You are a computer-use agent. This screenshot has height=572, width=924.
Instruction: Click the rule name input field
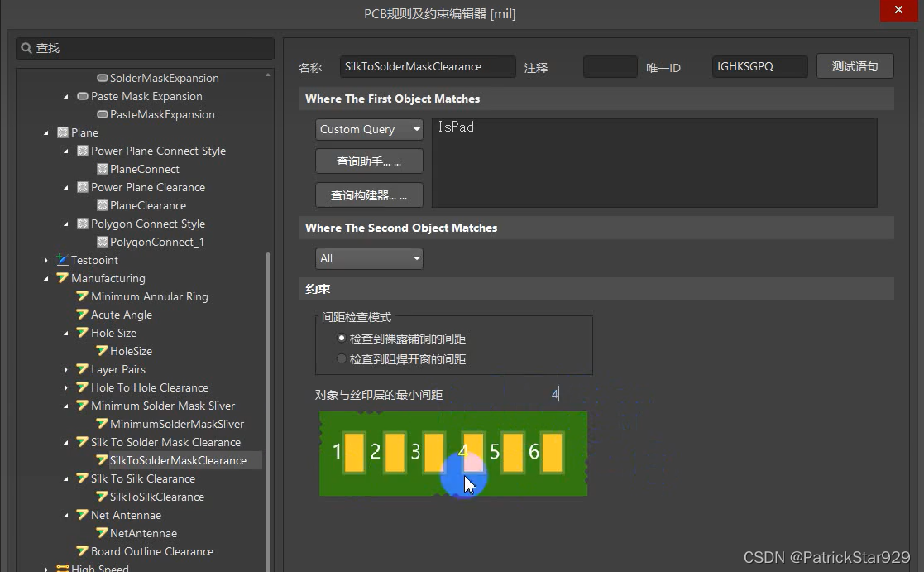[427, 66]
